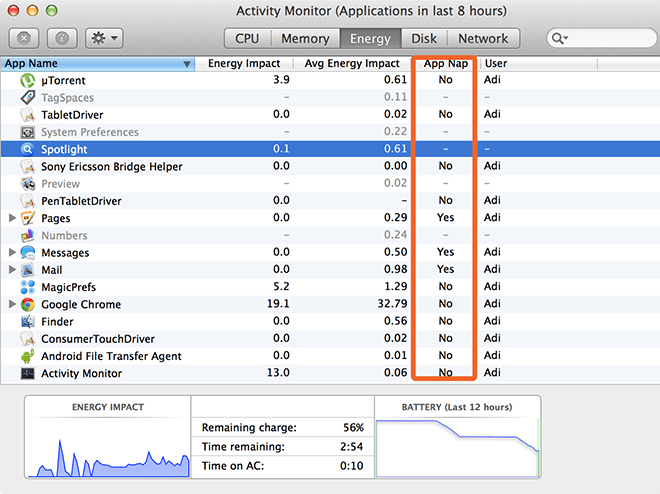Image resolution: width=660 pixels, height=494 pixels.
Task: Click the Numbers app icon
Action: (28, 235)
